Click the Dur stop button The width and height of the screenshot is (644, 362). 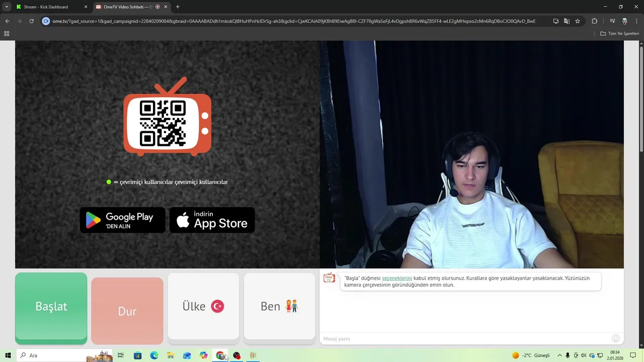127,311
